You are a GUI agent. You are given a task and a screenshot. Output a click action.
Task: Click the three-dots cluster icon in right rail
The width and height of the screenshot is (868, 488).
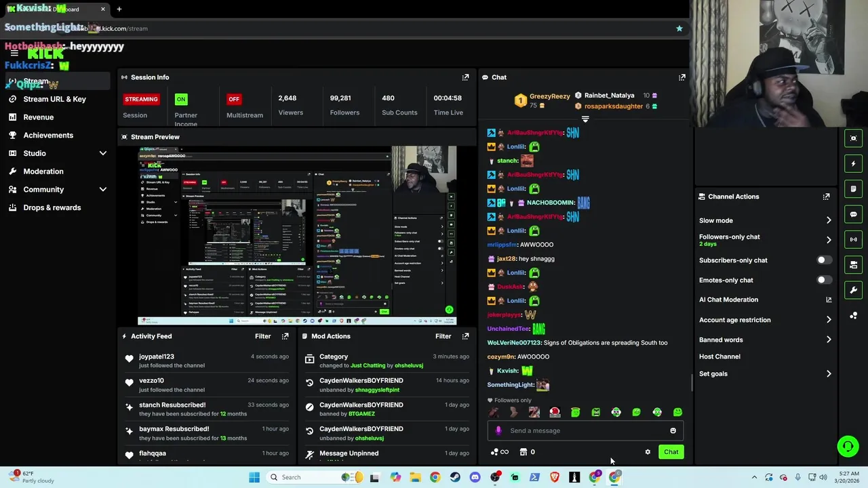coord(854,315)
